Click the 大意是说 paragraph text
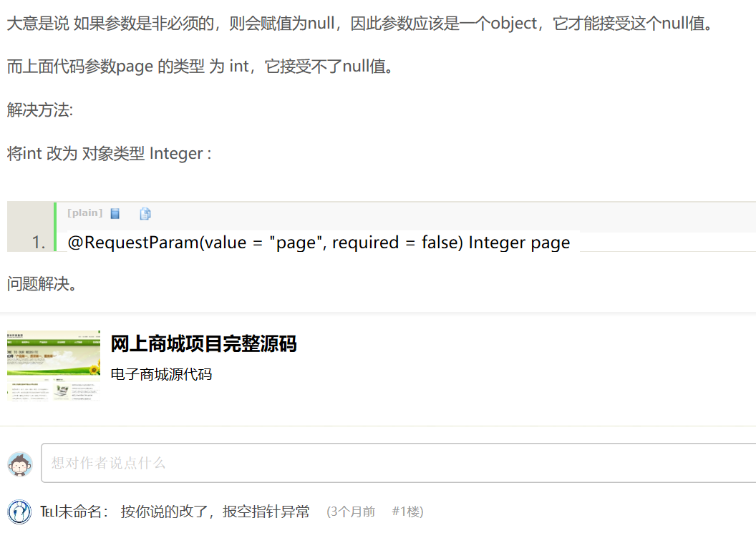This screenshot has height=533, width=756. (x=361, y=23)
